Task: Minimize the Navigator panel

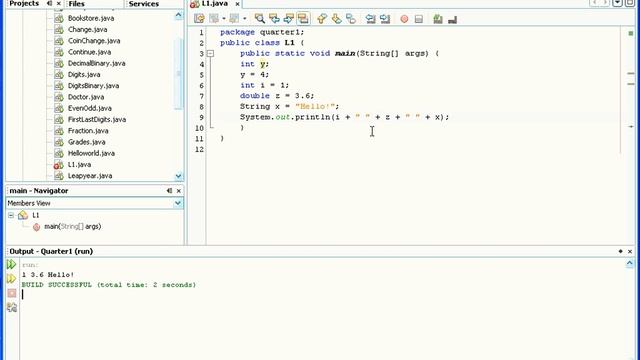Action: coord(169,191)
